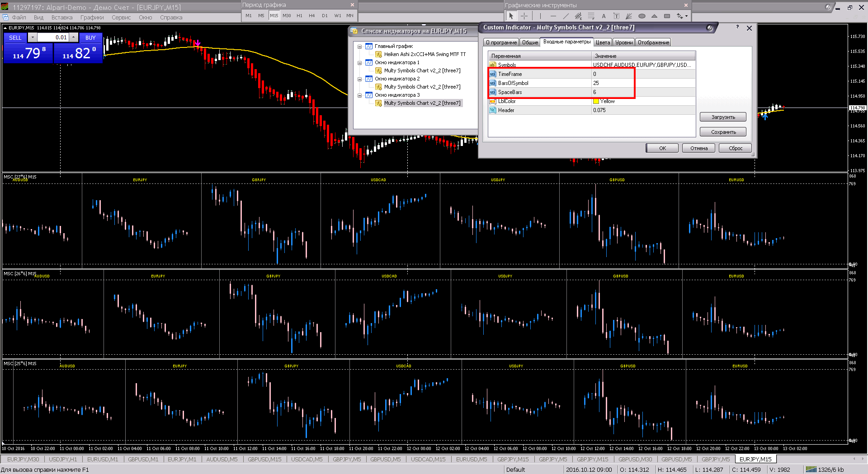Switch to M30 timeframe
The width and height of the screenshot is (868, 474).
pyautogui.click(x=287, y=15)
